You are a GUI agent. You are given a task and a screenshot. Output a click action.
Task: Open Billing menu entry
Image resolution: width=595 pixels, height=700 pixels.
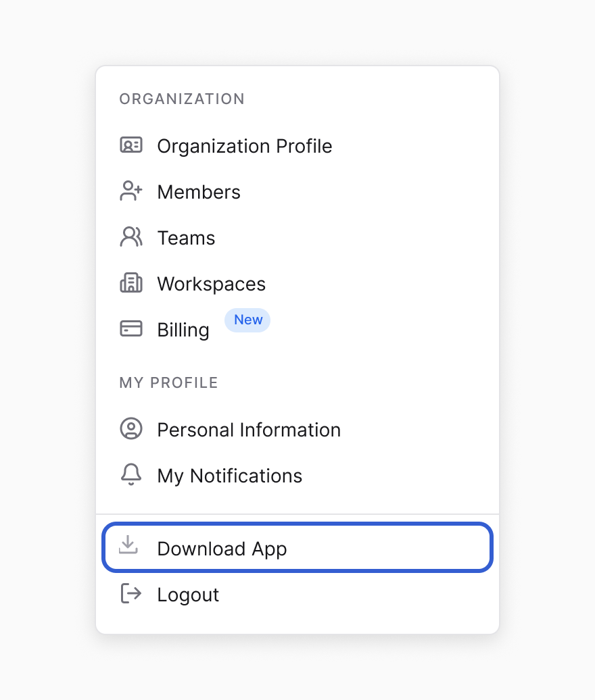pyautogui.click(x=297, y=330)
